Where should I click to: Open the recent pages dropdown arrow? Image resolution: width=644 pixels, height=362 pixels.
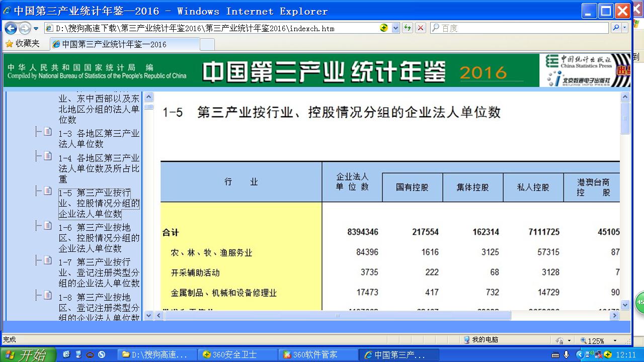coord(36,29)
